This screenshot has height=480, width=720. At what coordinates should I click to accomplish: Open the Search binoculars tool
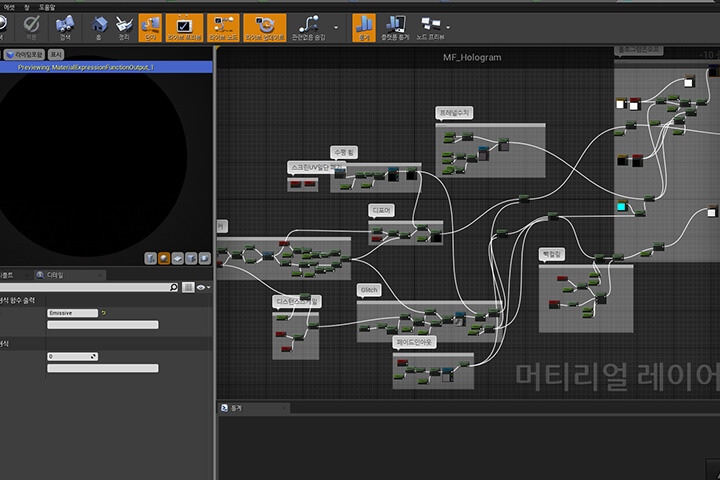(65, 28)
